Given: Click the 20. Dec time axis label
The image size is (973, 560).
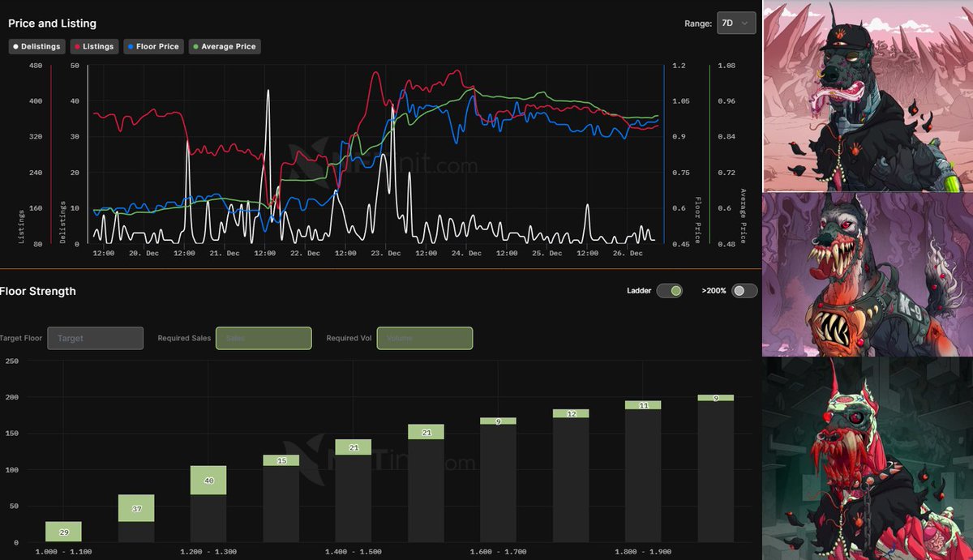Looking at the screenshot, I should point(144,254).
